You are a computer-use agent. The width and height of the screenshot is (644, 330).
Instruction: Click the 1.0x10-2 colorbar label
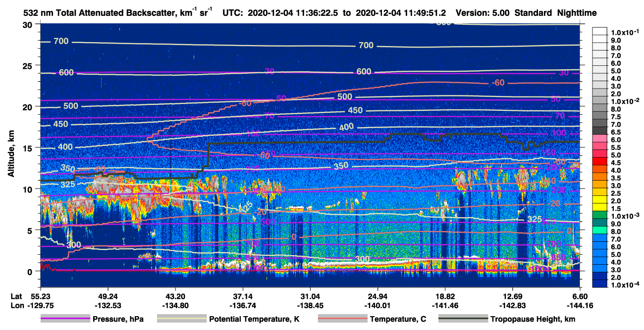(625, 101)
